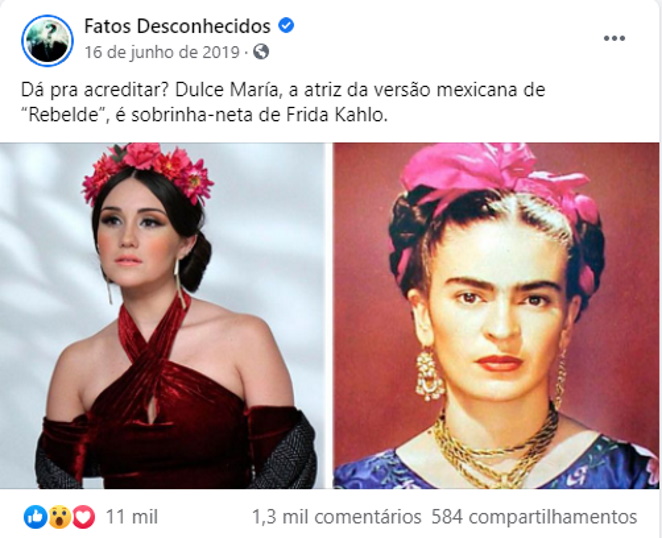Click the word "Rebelde" in the caption
662x538 pixels.
coord(64,115)
